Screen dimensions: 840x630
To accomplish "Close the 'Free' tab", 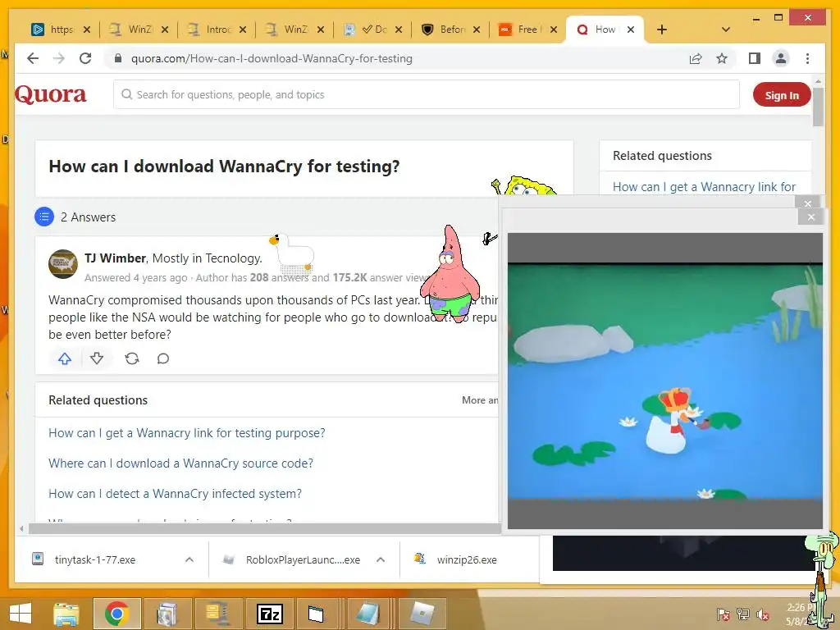I will 554,30.
